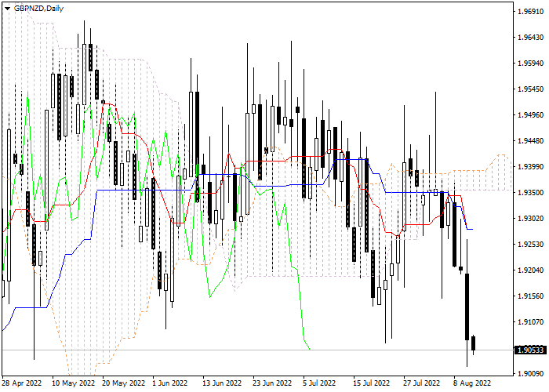The width and height of the screenshot is (549, 392).
Task: Click the 1.91070 price scale label
Action: pyautogui.click(x=531, y=322)
